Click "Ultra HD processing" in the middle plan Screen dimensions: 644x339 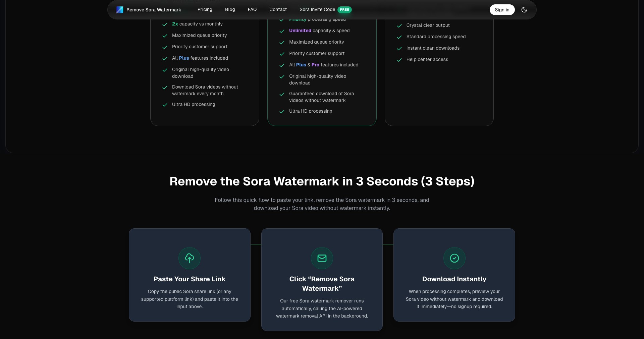coord(311,111)
